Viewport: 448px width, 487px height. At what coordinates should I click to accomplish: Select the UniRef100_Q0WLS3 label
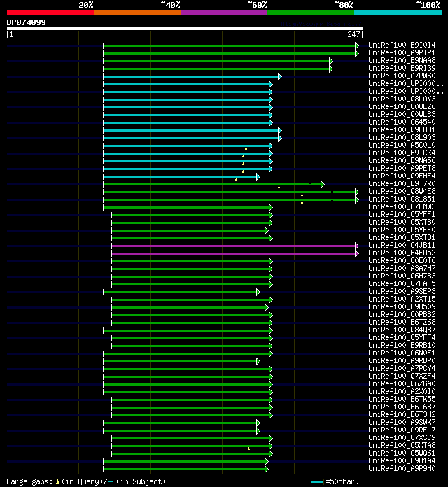402,114
